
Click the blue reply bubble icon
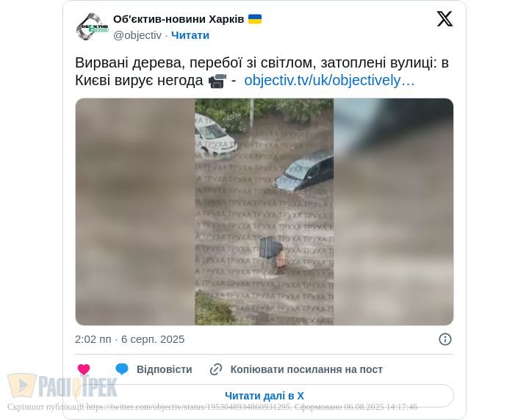click(x=122, y=369)
